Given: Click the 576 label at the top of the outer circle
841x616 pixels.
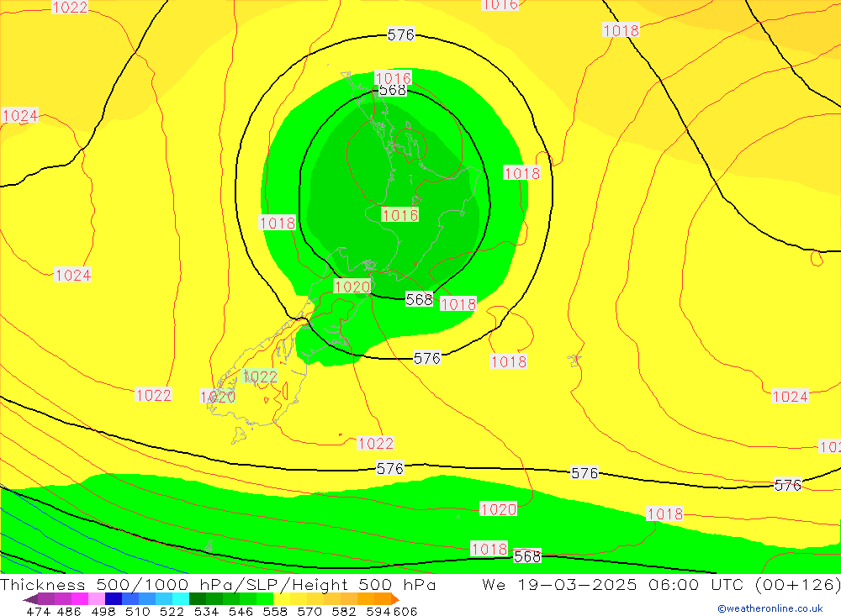Looking at the screenshot, I should (x=400, y=34).
